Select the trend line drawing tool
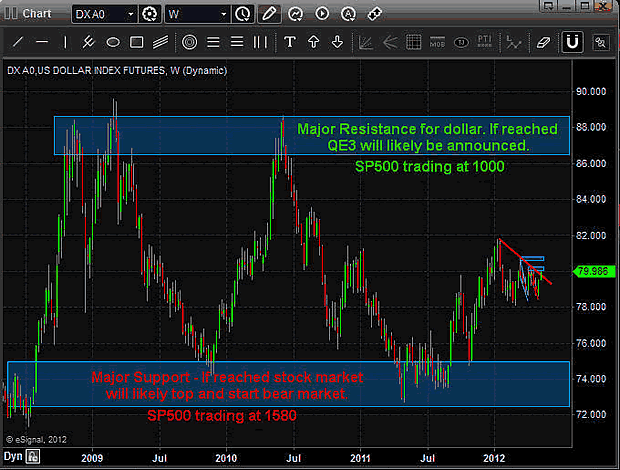The image size is (620, 470). 18,42
